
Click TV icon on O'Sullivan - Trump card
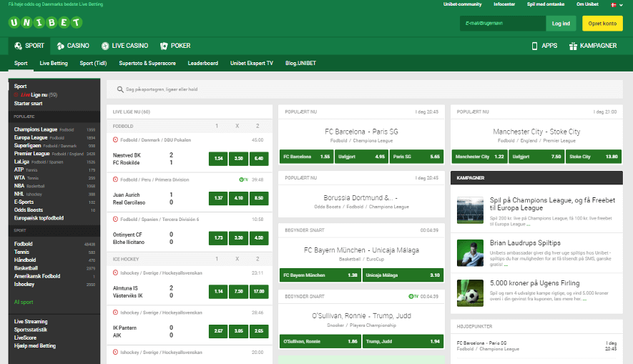(413, 296)
